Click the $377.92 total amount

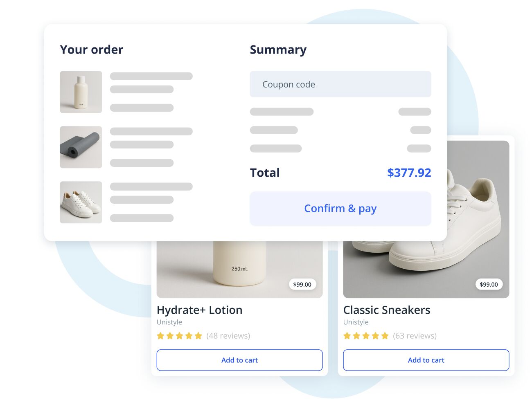pyautogui.click(x=409, y=173)
